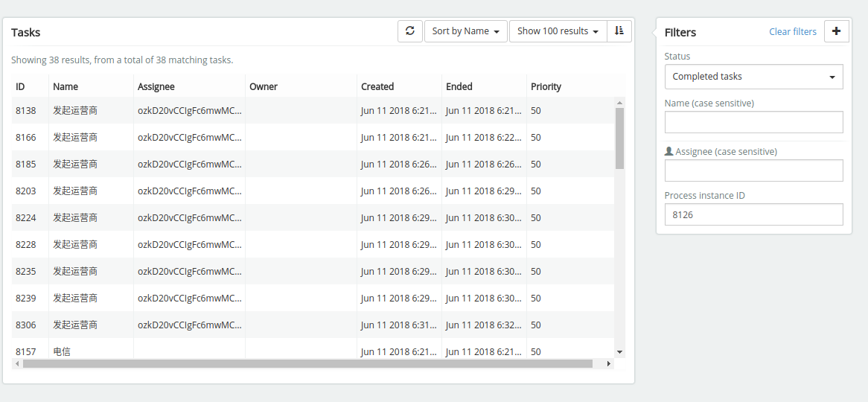Click the Assignee column header
The width and height of the screenshot is (868, 402).
156,86
